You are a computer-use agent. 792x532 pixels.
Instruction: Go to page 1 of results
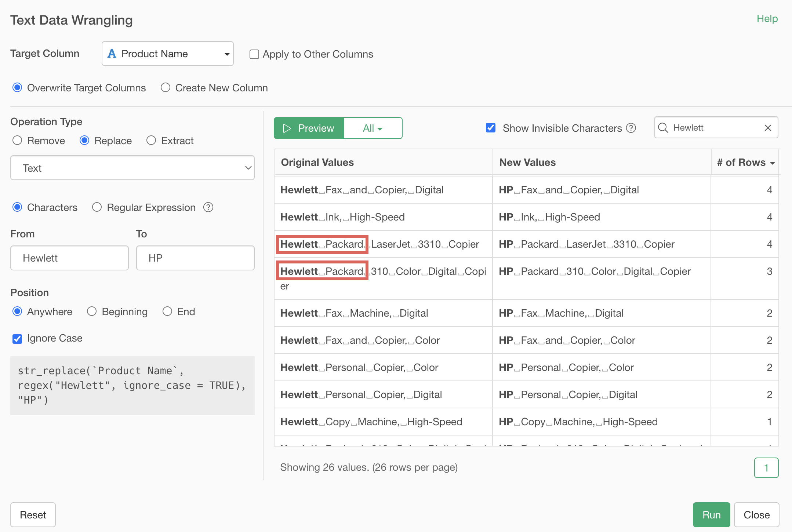pos(766,468)
